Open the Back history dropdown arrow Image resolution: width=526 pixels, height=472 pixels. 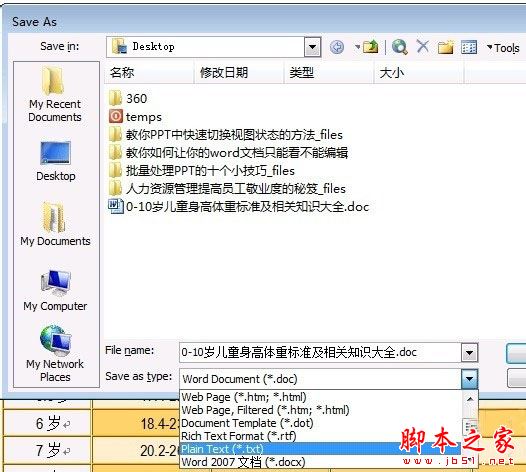(358, 47)
